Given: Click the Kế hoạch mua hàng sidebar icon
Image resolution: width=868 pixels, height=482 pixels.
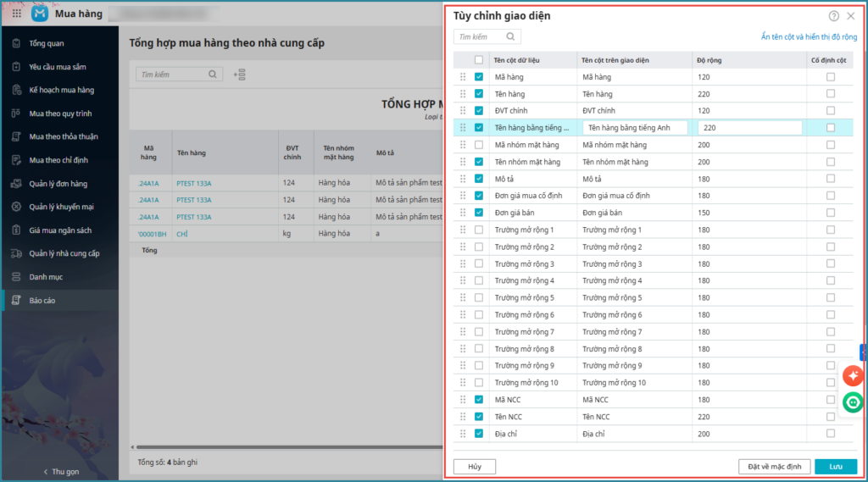Looking at the screenshot, I should (16, 90).
